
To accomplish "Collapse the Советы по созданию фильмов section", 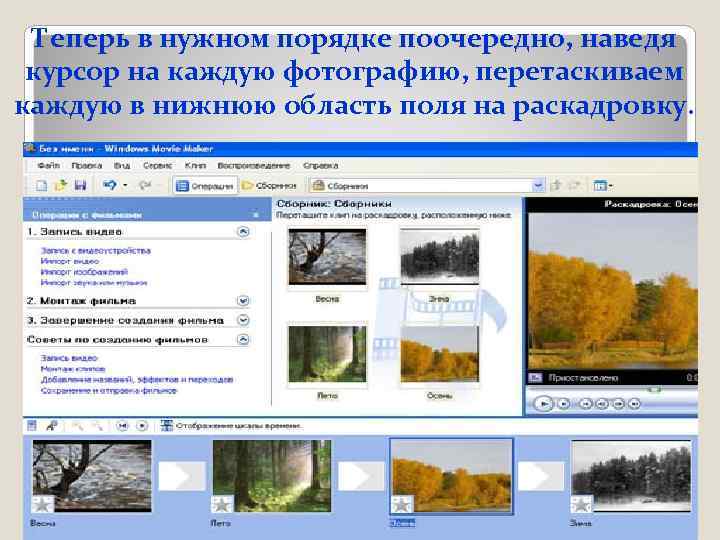I will (243, 340).
